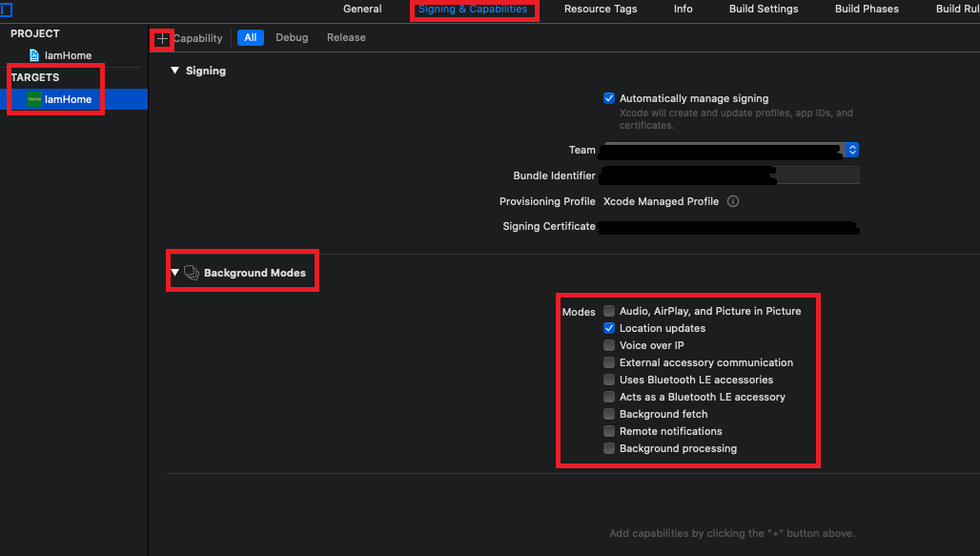The image size is (980, 556).
Task: Click the Signing section heading
Action: pos(206,71)
